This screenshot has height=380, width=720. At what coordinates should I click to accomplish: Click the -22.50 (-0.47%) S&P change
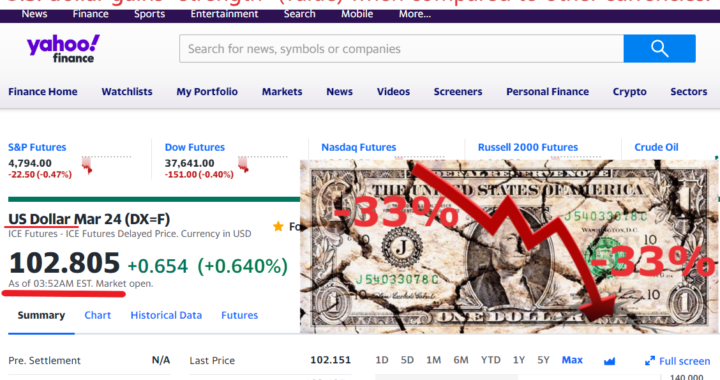click(x=40, y=175)
